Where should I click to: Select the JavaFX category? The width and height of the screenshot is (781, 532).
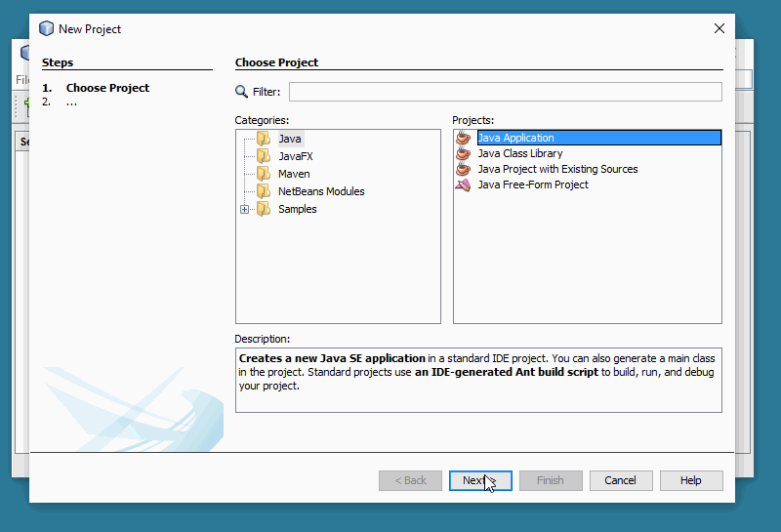(295, 156)
